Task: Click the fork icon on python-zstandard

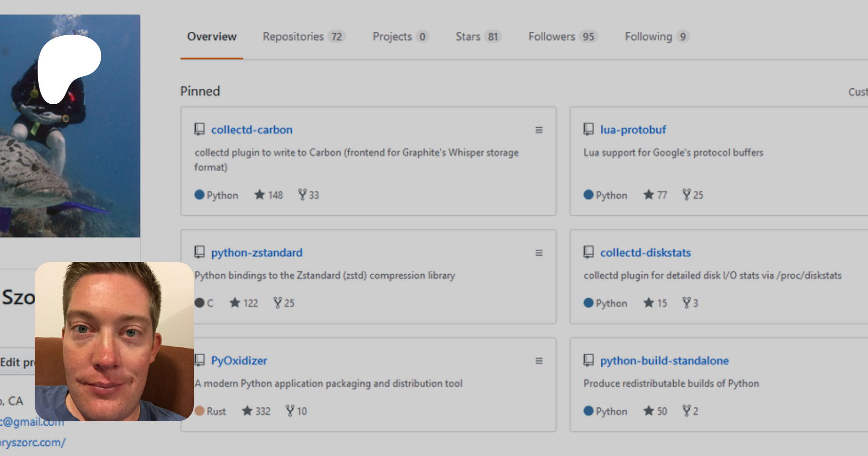Action: (278, 303)
